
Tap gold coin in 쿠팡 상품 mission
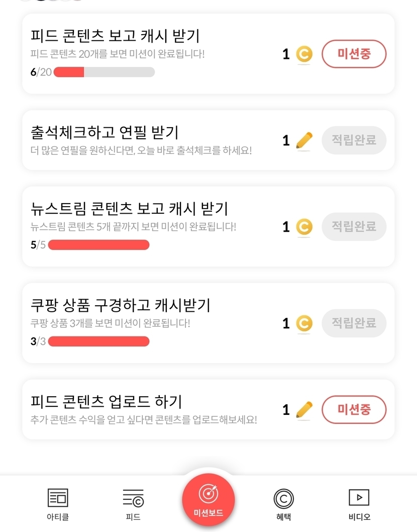click(x=304, y=323)
